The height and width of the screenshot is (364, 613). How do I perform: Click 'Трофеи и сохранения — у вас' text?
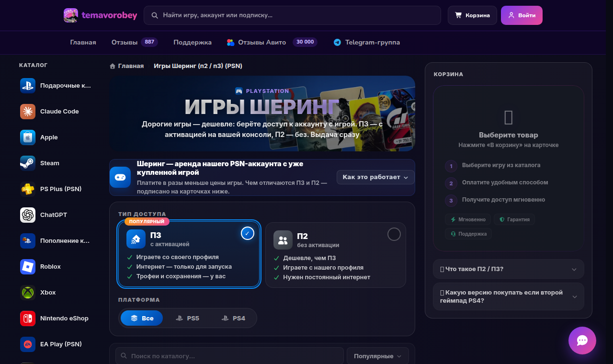point(181,276)
